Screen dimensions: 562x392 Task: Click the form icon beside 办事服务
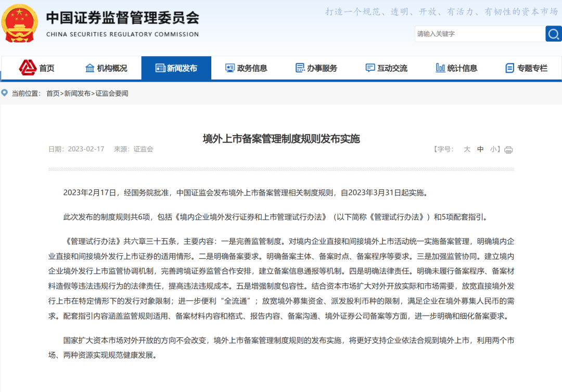tap(300, 68)
